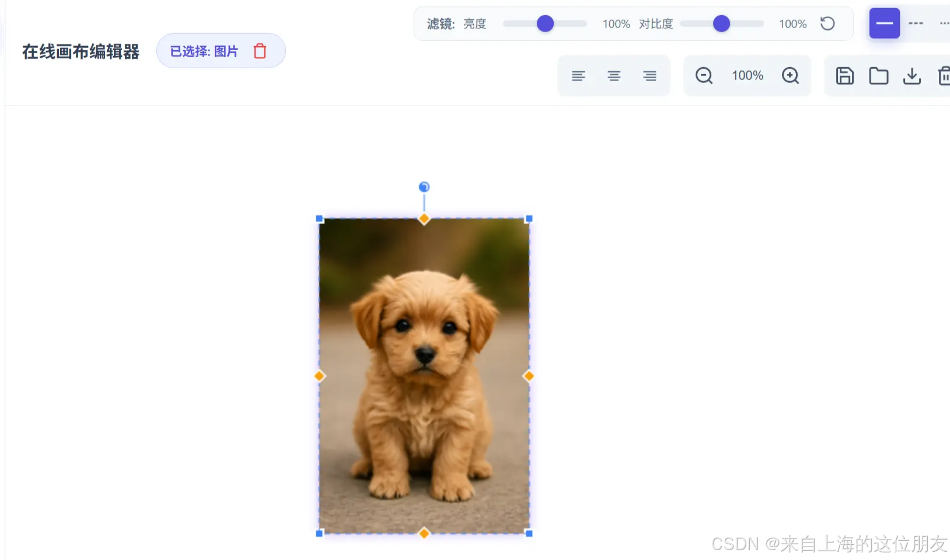
Task: Click the trash icon on the toolbar
Action: tap(944, 75)
